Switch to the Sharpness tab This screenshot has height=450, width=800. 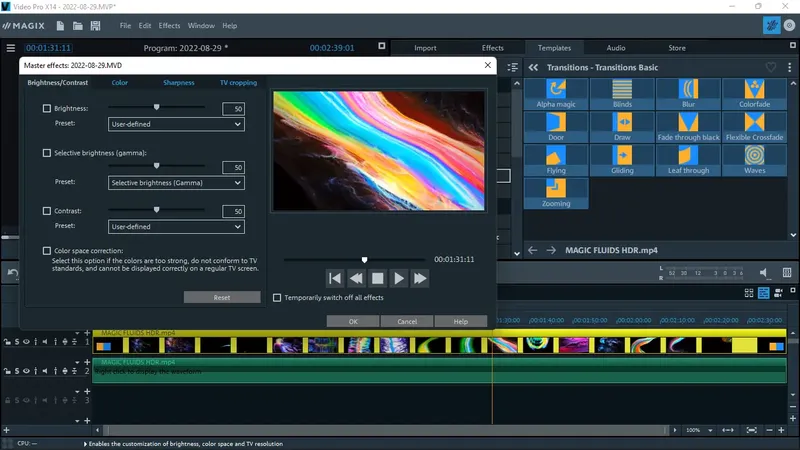coord(178,82)
